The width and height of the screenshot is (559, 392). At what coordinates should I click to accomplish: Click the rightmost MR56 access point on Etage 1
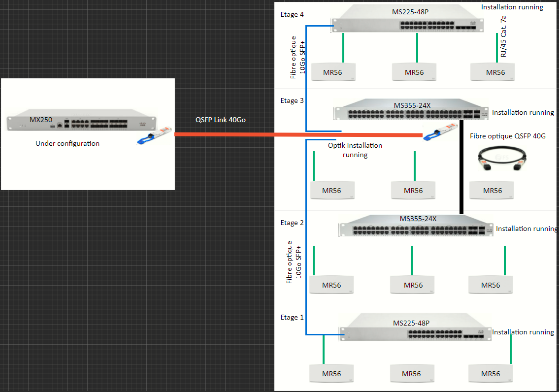[x=491, y=373]
